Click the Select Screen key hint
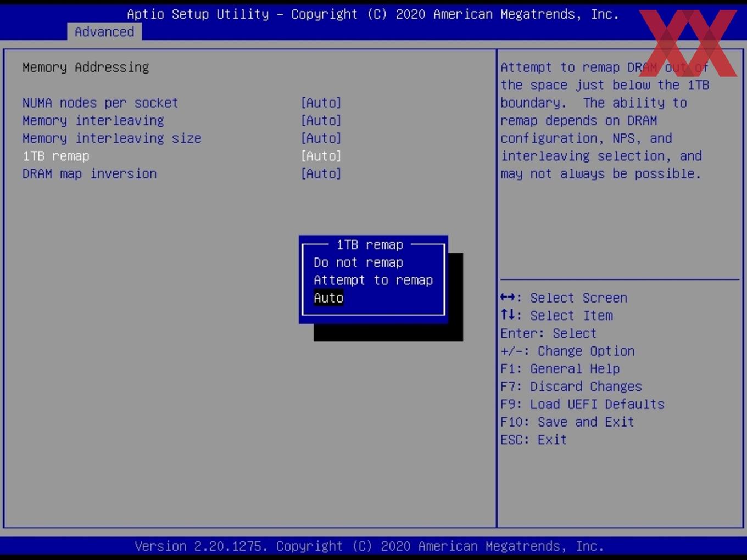The width and height of the screenshot is (747, 560). pyautogui.click(x=564, y=298)
